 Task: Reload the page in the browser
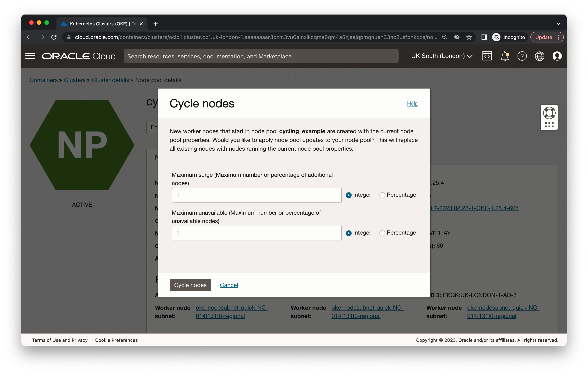(54, 37)
